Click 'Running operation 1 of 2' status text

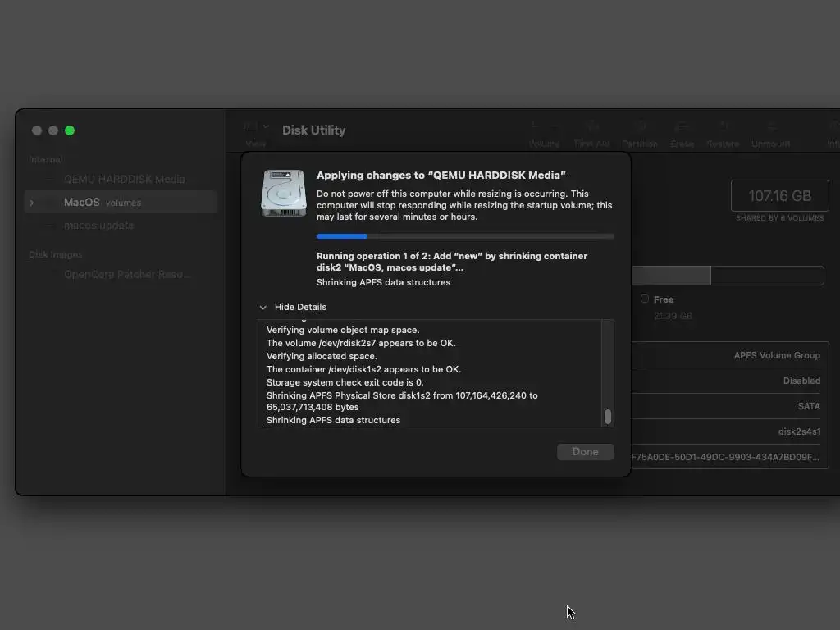(452, 262)
